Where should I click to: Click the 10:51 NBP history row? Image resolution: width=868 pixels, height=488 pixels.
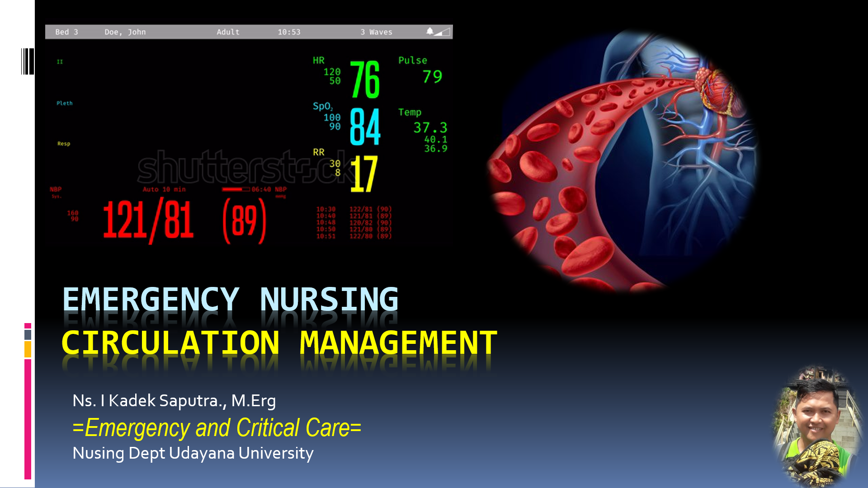point(354,236)
